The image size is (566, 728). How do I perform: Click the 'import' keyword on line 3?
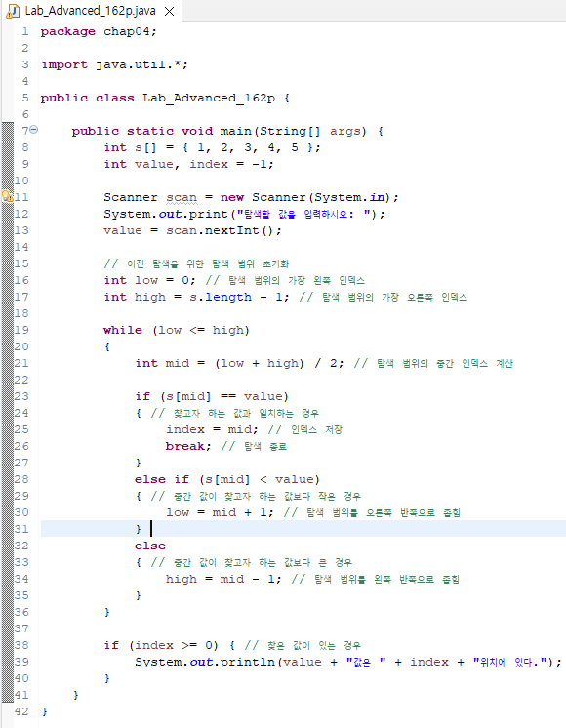point(64,64)
